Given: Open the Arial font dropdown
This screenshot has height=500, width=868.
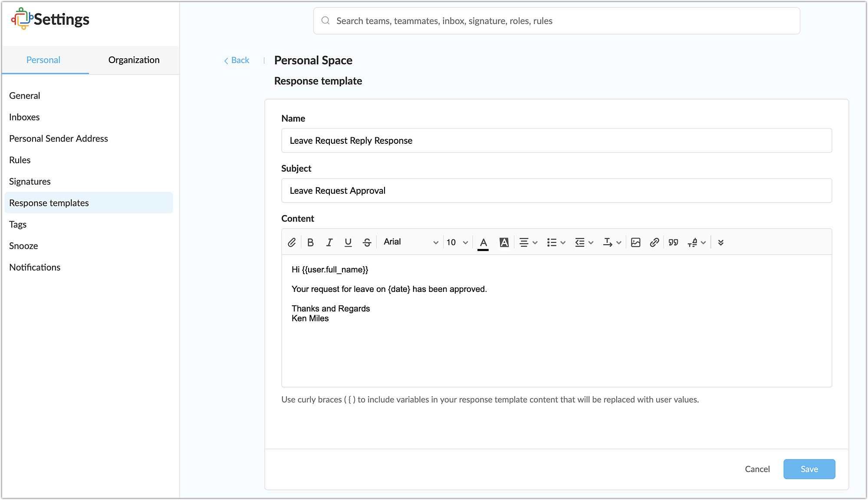Looking at the screenshot, I should click(x=410, y=242).
